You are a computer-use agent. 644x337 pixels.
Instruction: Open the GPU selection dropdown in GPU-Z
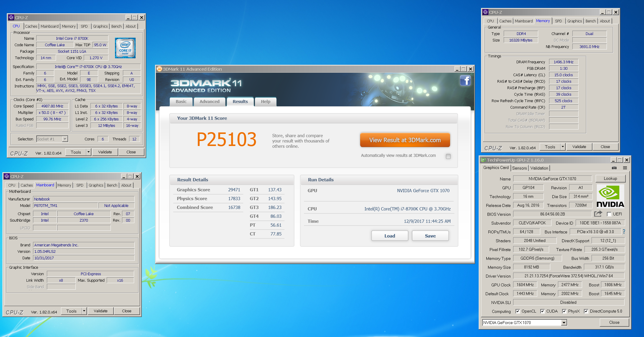pos(564,323)
